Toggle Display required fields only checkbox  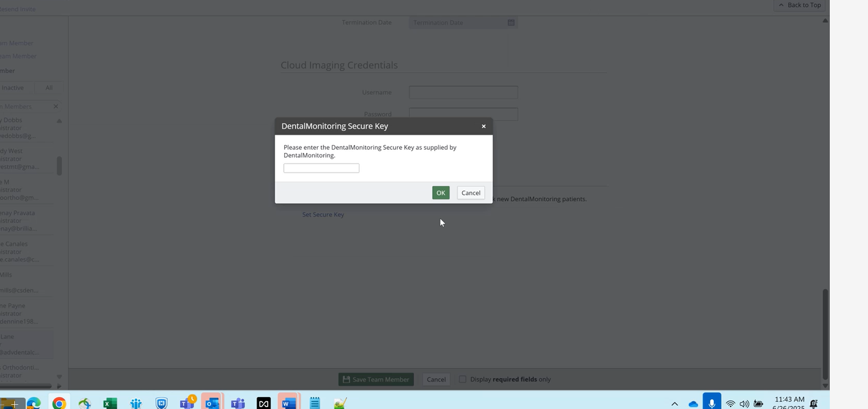point(462,379)
